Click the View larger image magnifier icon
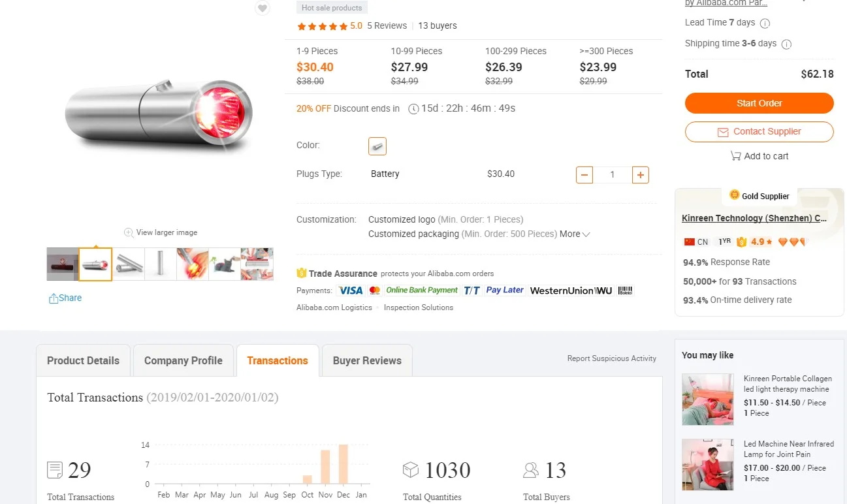Viewport: 847px width, 504px height. (x=129, y=232)
